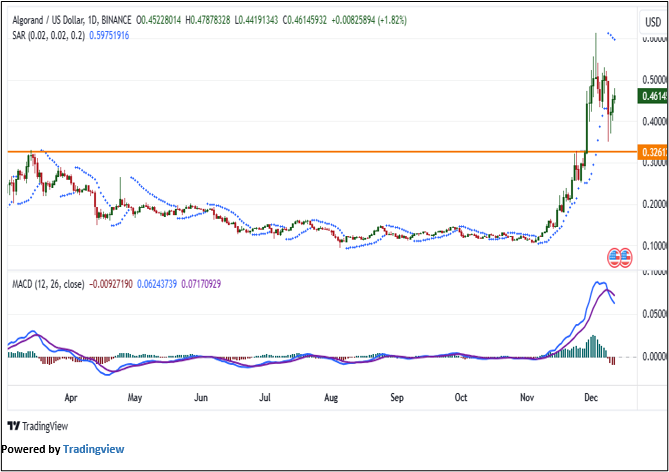The image size is (669, 472).
Task: Click the low price L0.44191343
Action: pyautogui.click(x=256, y=20)
